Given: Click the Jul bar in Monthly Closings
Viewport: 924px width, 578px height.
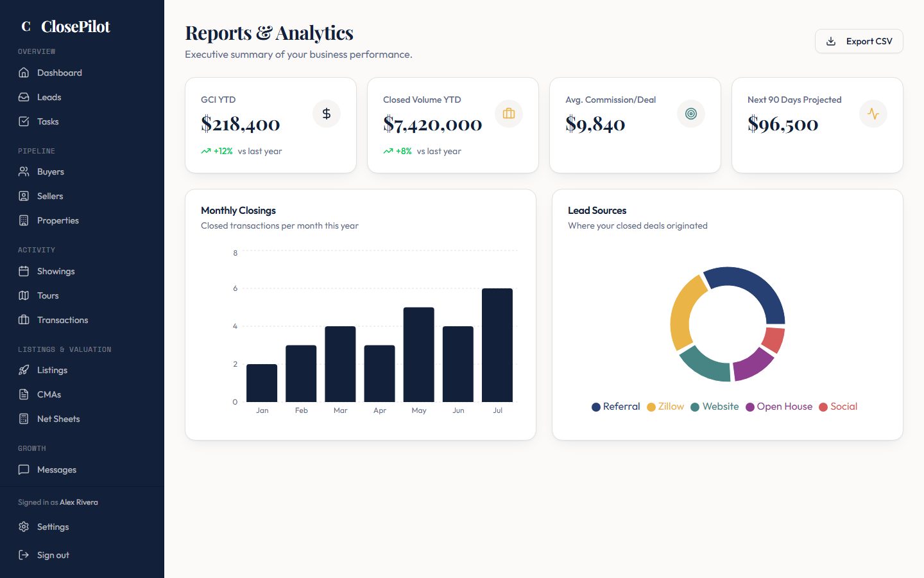Looking at the screenshot, I should (x=497, y=345).
